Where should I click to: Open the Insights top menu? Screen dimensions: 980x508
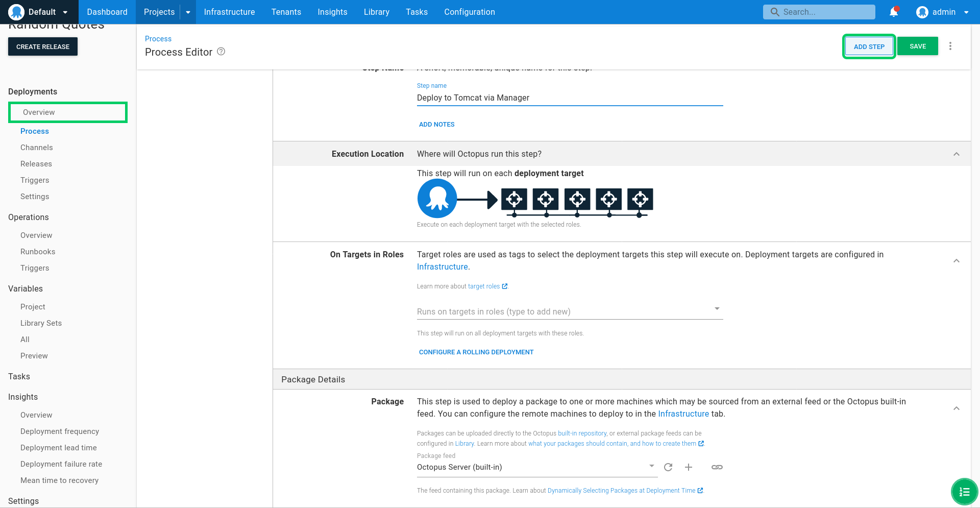[x=332, y=12]
